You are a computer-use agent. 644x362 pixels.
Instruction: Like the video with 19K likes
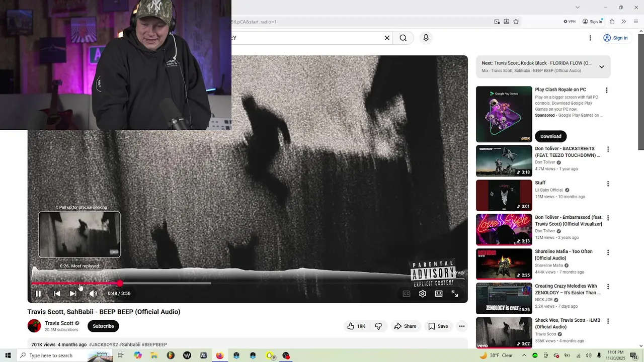356,326
